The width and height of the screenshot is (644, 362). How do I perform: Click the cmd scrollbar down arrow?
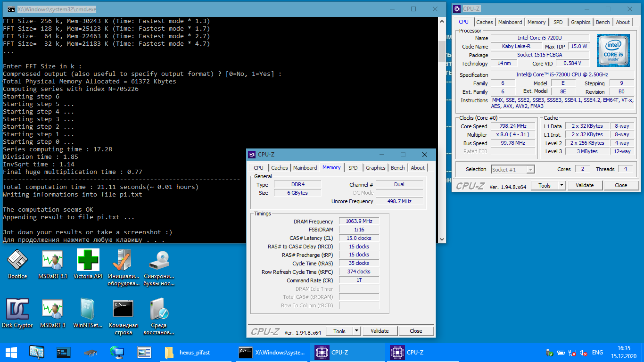coord(442,239)
